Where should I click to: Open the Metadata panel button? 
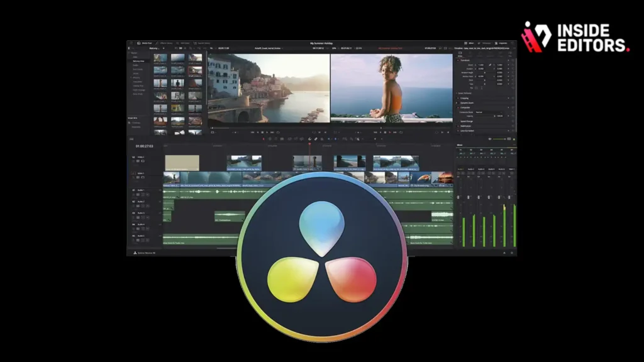484,43
